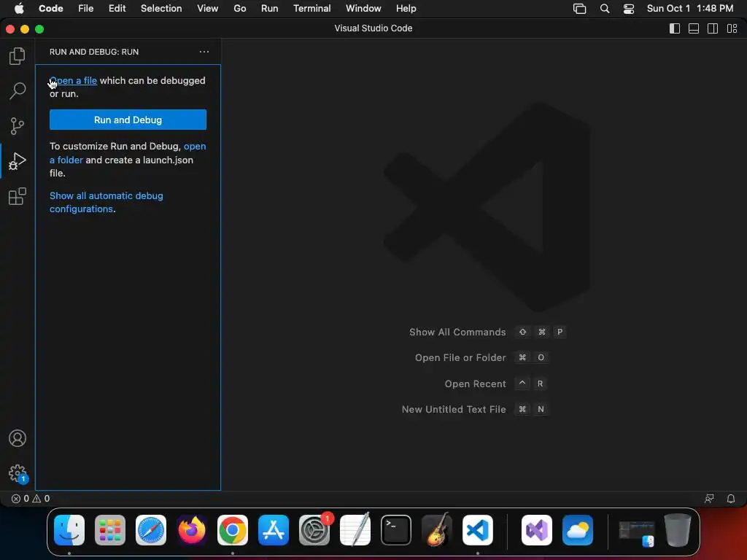Click the 'RUN AND DEBUG: RUN' panel title
Screen dimensions: 747x560
94,52
